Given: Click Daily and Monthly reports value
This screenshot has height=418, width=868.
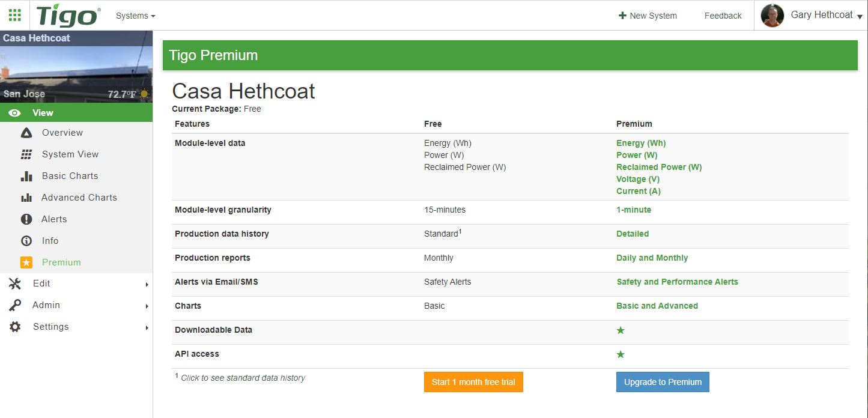Looking at the screenshot, I should [x=652, y=258].
